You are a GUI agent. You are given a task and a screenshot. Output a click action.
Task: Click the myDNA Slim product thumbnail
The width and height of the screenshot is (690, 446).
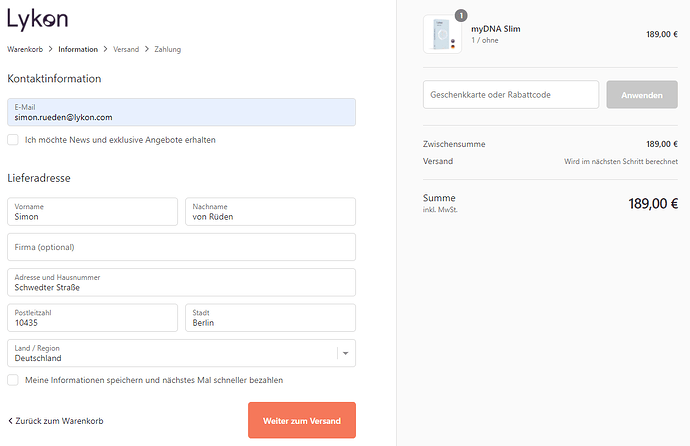(441, 34)
